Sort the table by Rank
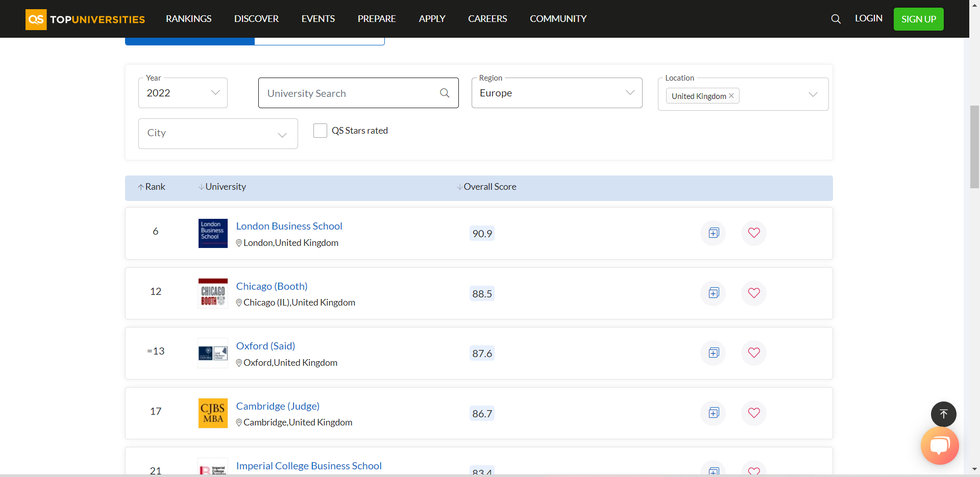980x477 pixels. tap(152, 187)
